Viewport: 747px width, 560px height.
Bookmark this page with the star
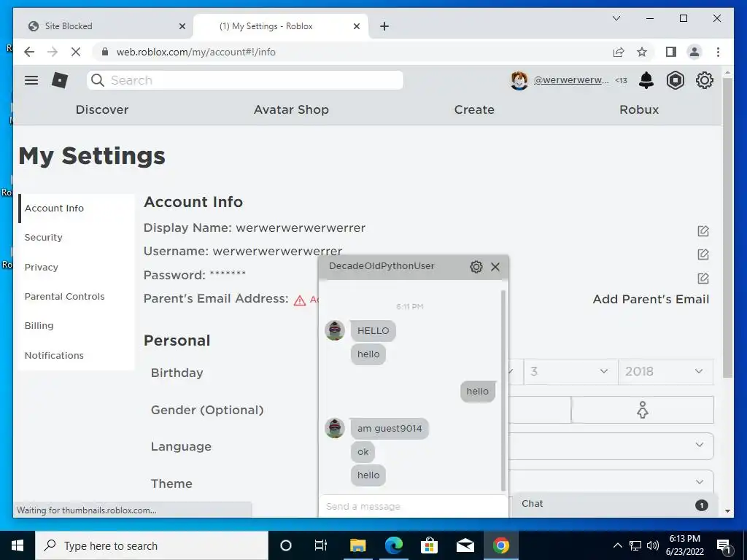point(642,52)
